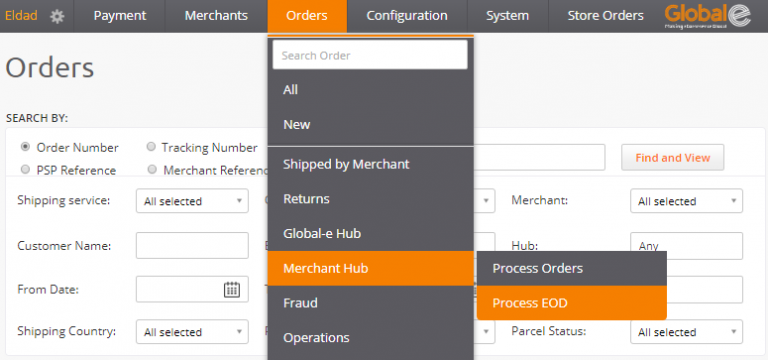Click the Find and View button

pyautogui.click(x=672, y=158)
